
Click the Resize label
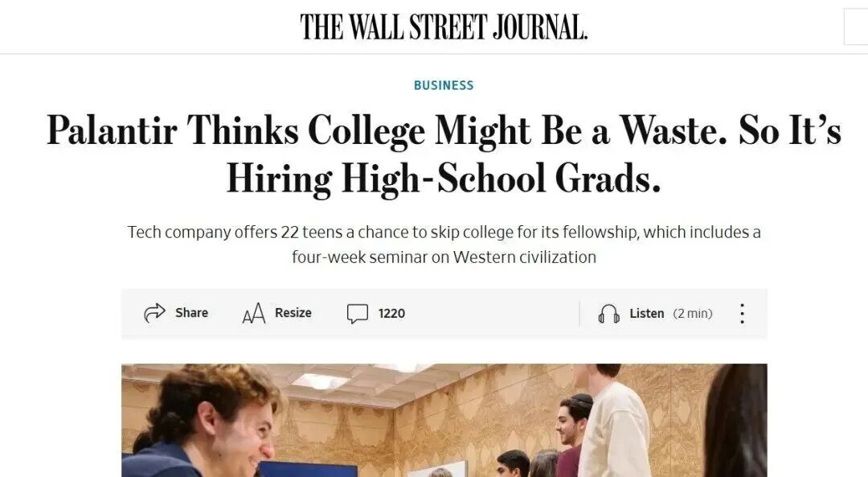click(x=293, y=313)
